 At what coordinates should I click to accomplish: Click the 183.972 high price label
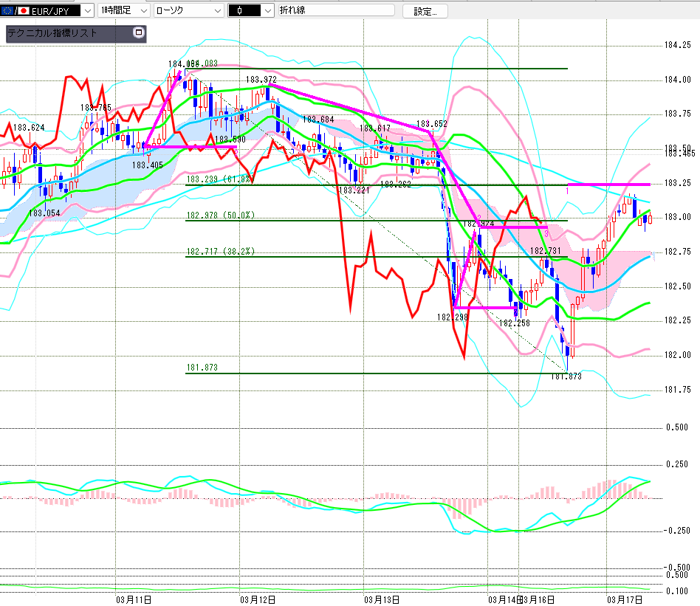261,79
